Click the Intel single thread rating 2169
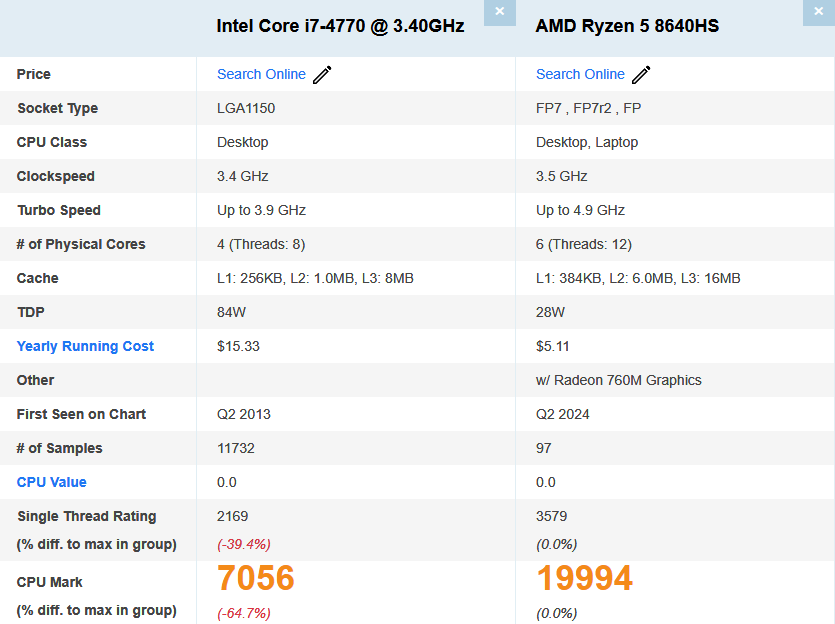This screenshot has height=624, width=835. (232, 516)
